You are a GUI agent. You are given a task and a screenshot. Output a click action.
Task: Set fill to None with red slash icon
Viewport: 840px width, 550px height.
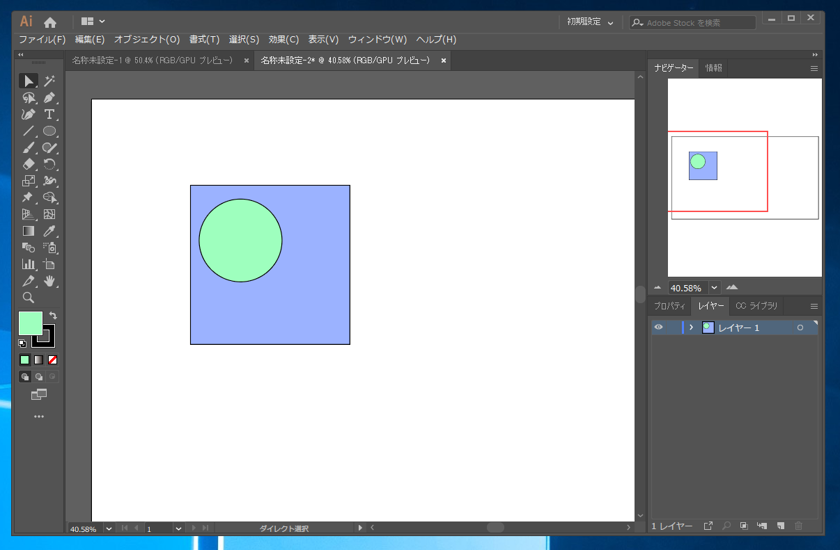tap(53, 360)
